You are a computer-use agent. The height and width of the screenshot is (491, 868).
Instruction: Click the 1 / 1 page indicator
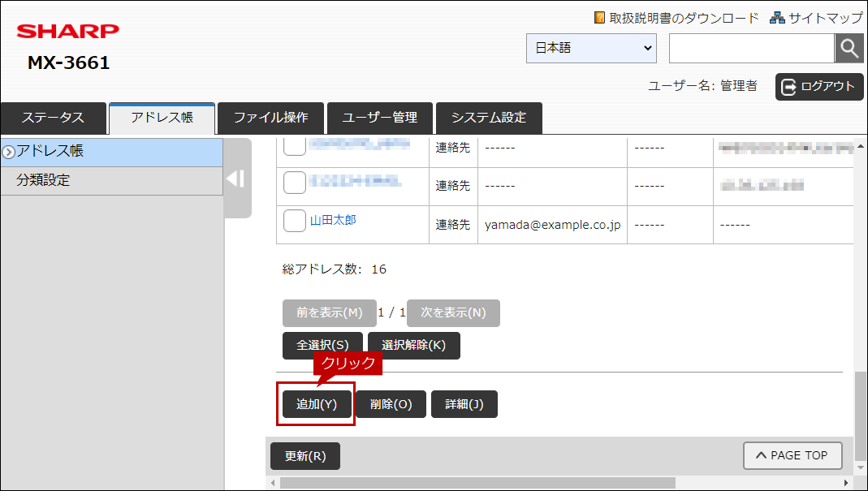(391, 312)
